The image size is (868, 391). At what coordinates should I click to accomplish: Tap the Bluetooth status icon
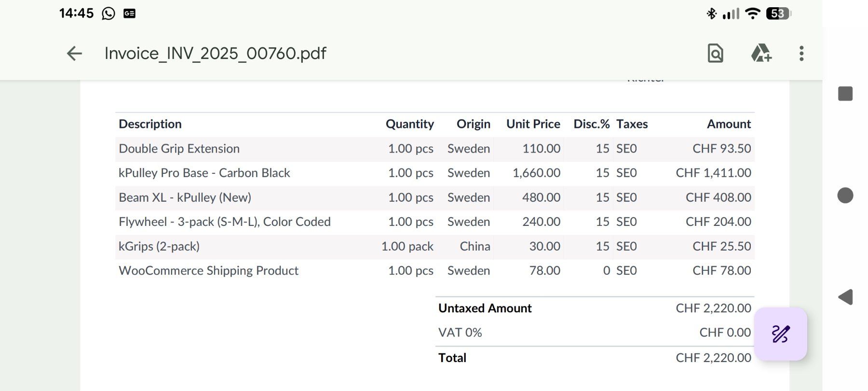[x=711, y=14]
